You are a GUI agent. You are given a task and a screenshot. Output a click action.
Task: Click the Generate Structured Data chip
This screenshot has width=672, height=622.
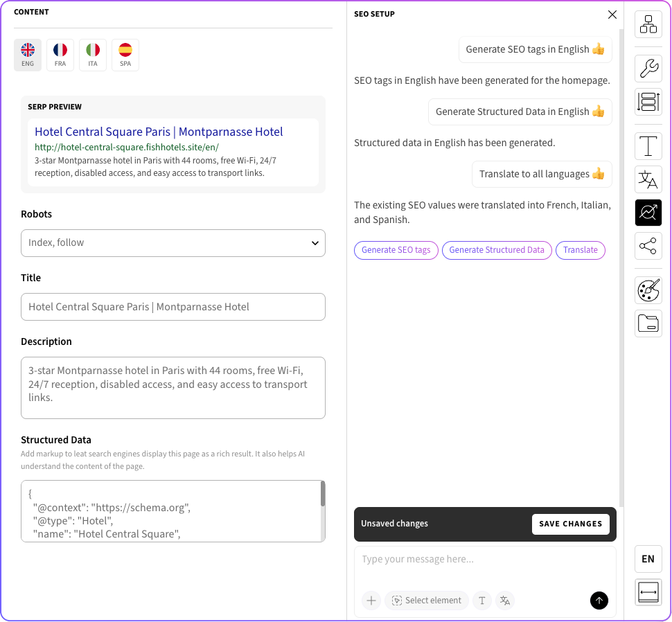click(x=497, y=250)
